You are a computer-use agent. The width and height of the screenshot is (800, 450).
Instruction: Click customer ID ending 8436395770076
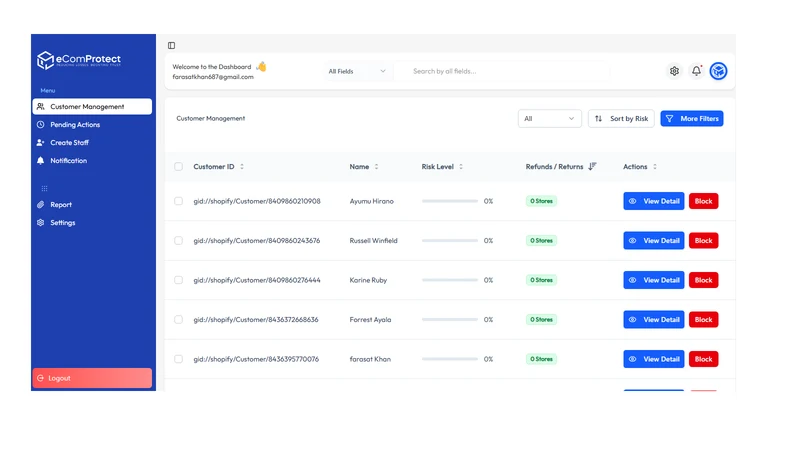pyautogui.click(x=256, y=359)
